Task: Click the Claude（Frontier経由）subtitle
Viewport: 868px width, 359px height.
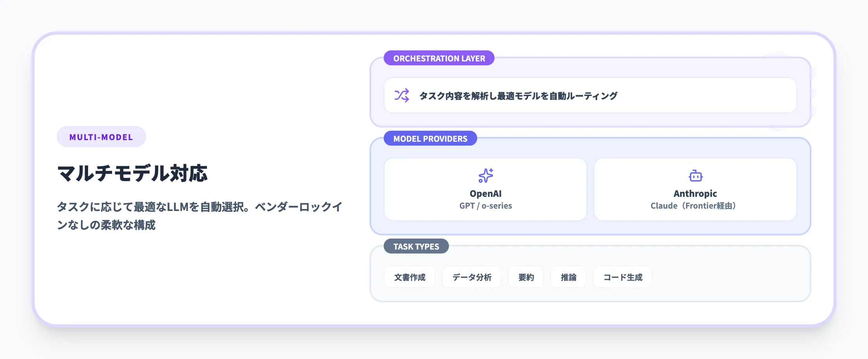Action: pos(693,206)
